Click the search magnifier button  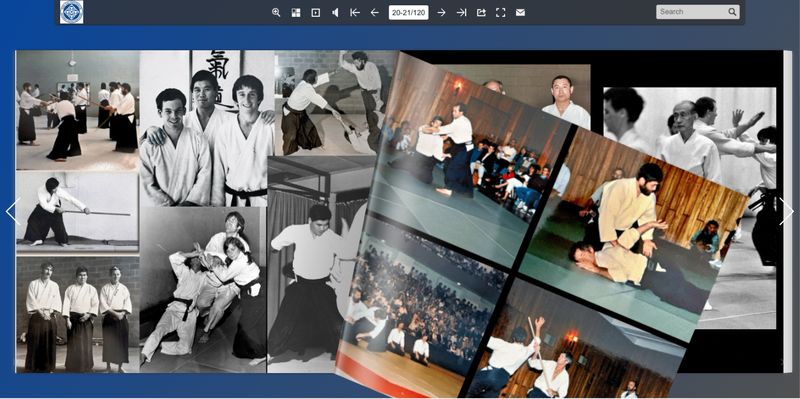(x=732, y=12)
